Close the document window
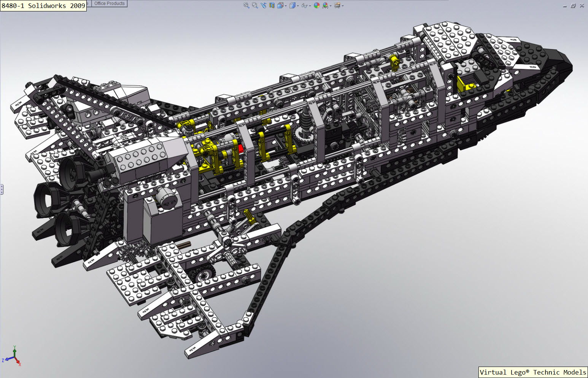The height and width of the screenshot is (378, 588). pos(582,6)
